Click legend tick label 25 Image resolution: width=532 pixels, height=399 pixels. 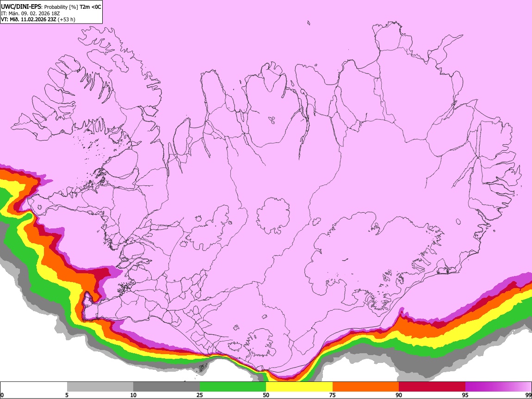coord(200,395)
